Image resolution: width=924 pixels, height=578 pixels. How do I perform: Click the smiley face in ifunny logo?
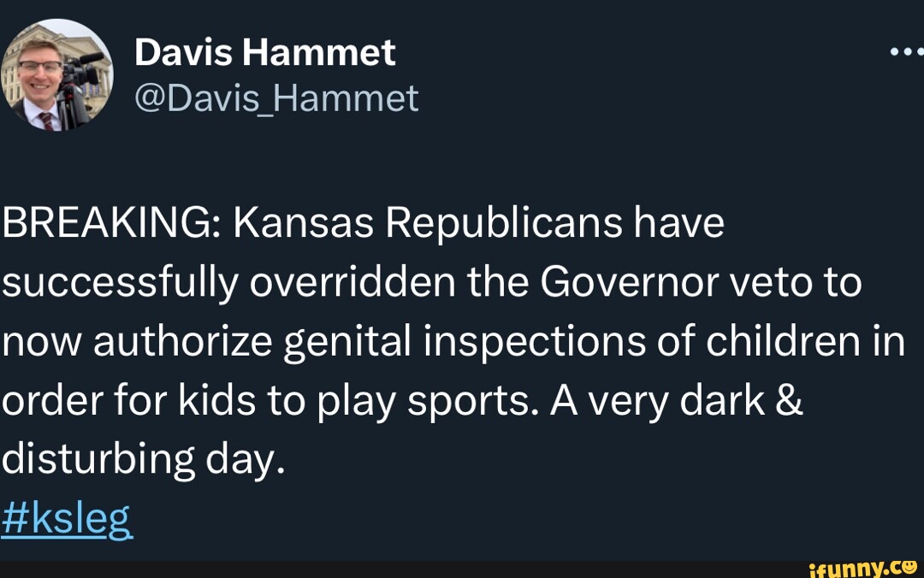(910, 565)
